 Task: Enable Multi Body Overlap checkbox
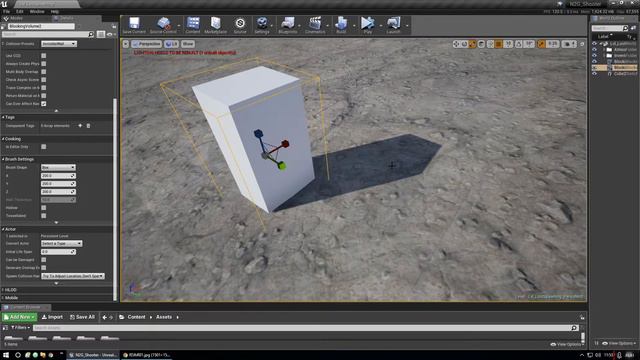[x=44, y=71]
